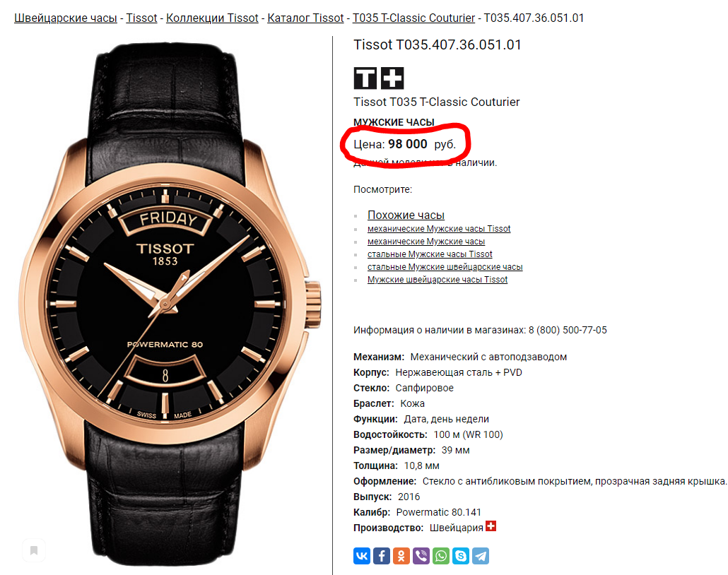Click the Tissot watch product image
Image resolution: width=728 pixels, height=575 pixels.
[170, 304]
